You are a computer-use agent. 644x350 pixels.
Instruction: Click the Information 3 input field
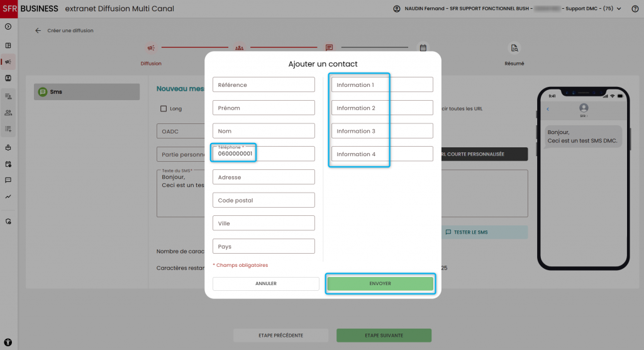pos(382,130)
